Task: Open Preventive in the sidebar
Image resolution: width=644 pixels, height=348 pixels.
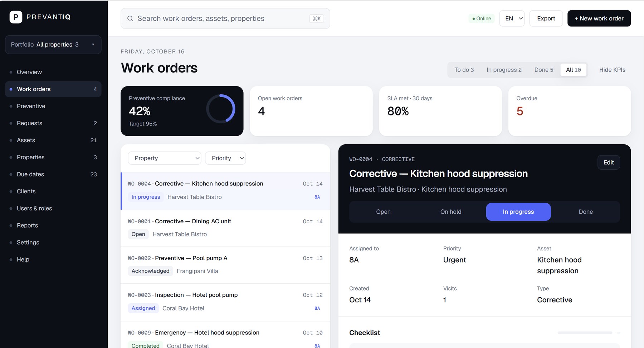Action: point(53,106)
